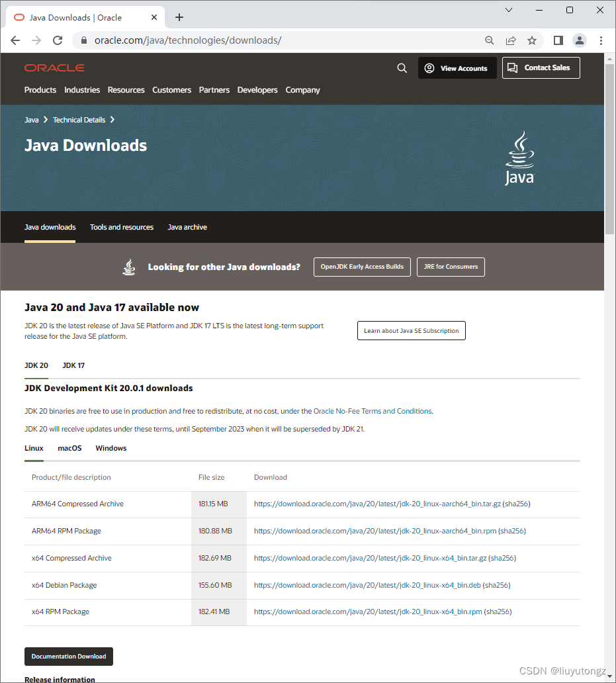
Task: Click the padlock site info icon
Action: (84, 40)
